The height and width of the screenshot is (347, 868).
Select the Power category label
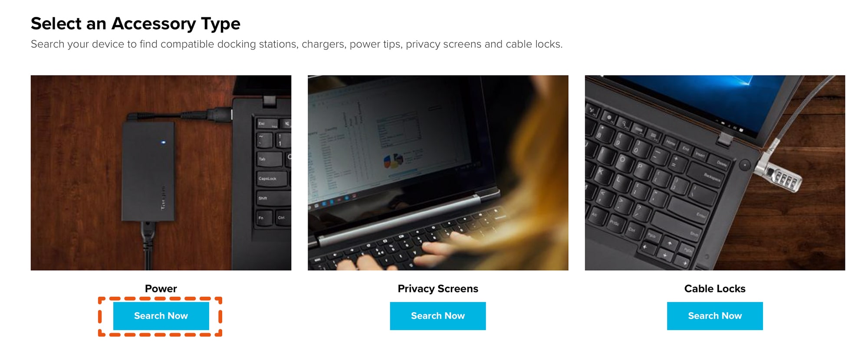coord(161,288)
